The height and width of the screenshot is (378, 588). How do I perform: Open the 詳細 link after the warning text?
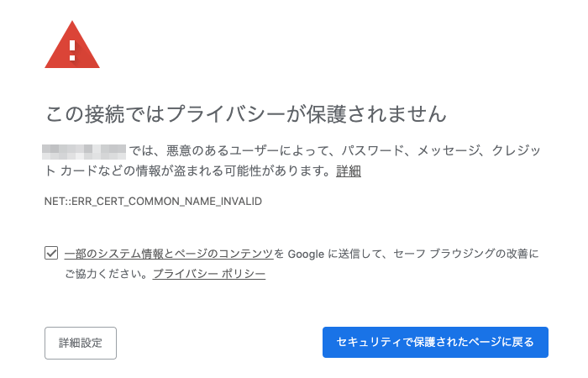coord(349,171)
